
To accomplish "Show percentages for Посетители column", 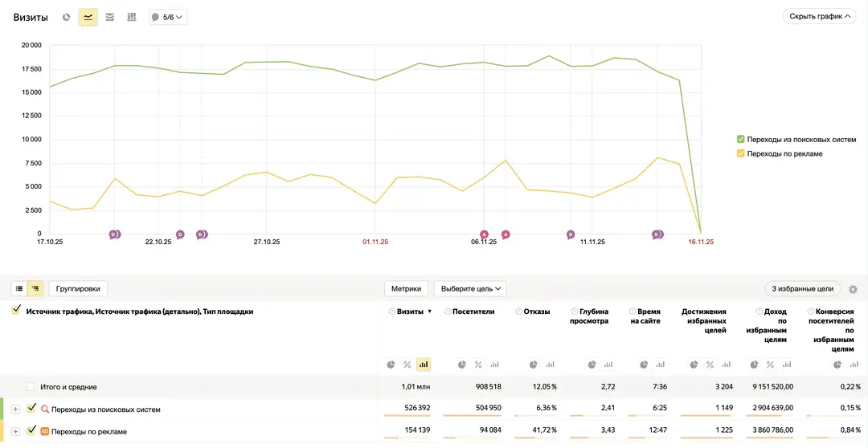I will point(478,365).
